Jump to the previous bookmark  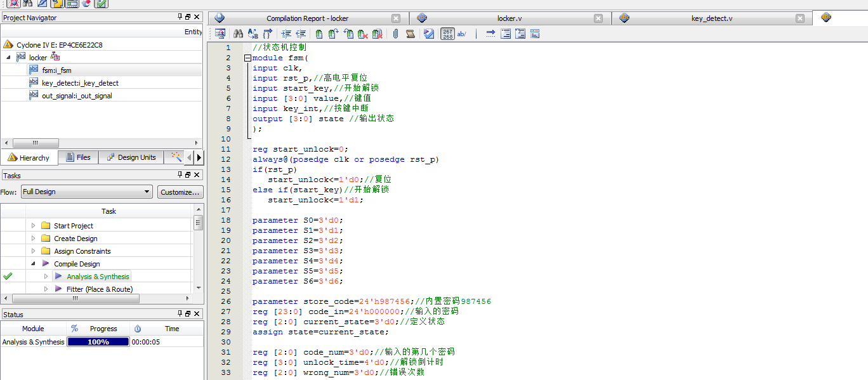coord(348,34)
